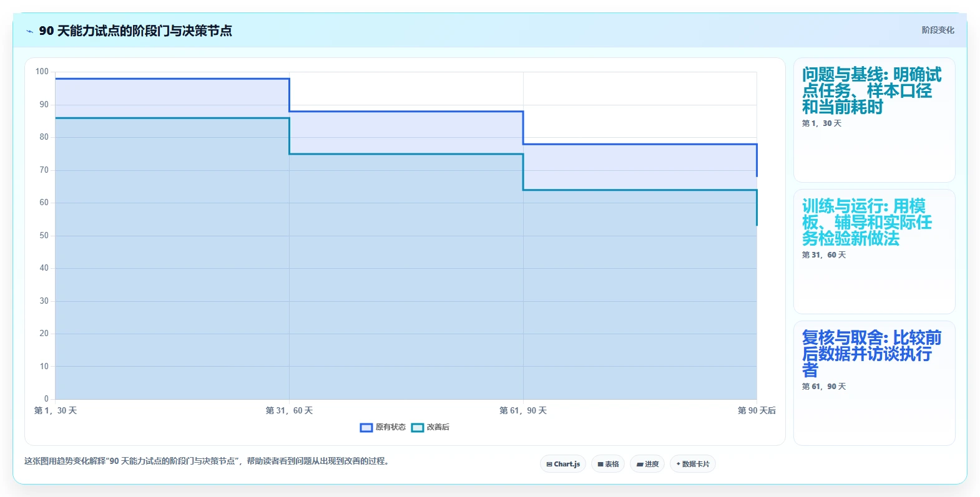This screenshot has width=980, height=497.
Task: Click the x-axis label 第 1，30 天
Action: click(56, 410)
